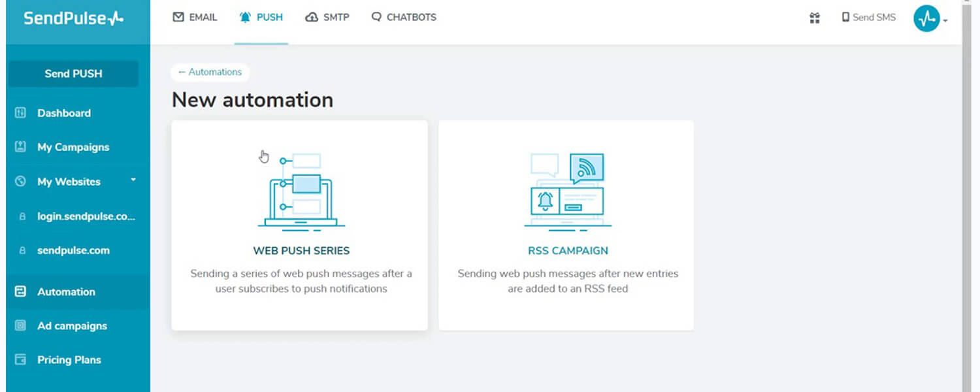This screenshot has width=980, height=392.
Task: Click the Web Push Series laptop illustration
Action: click(301, 191)
